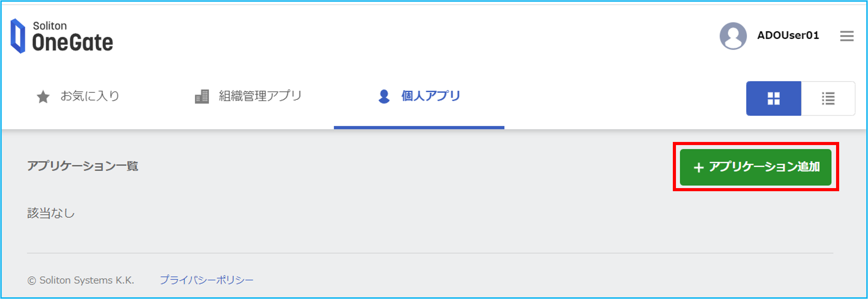This screenshot has width=868, height=299.
Task: Click the ADOUser01 username text
Action: [x=788, y=35]
